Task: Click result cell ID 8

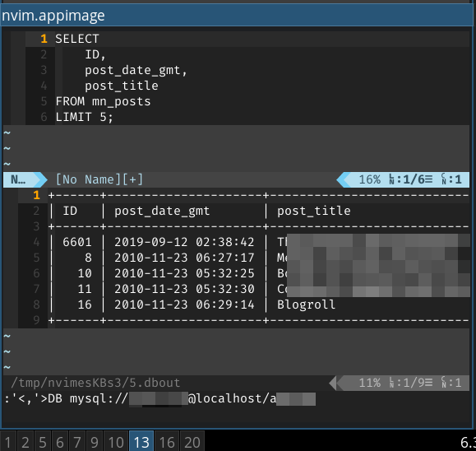Action: pyautogui.click(x=88, y=258)
